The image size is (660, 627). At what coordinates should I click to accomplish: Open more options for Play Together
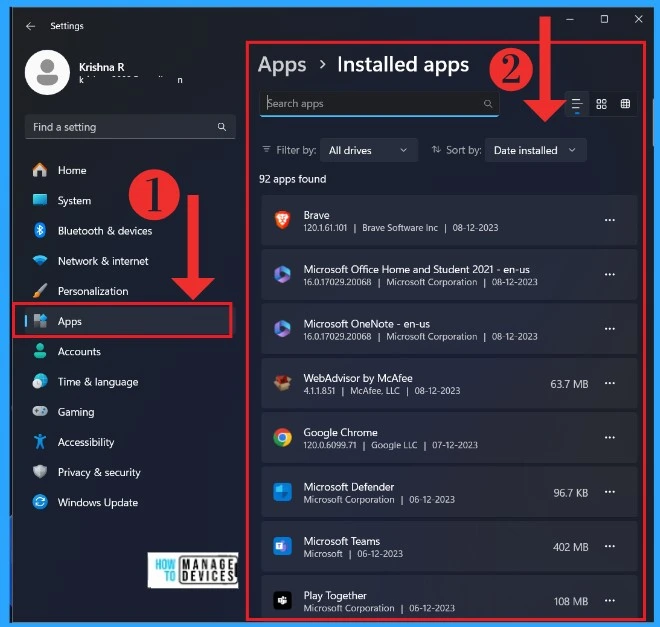[609, 600]
